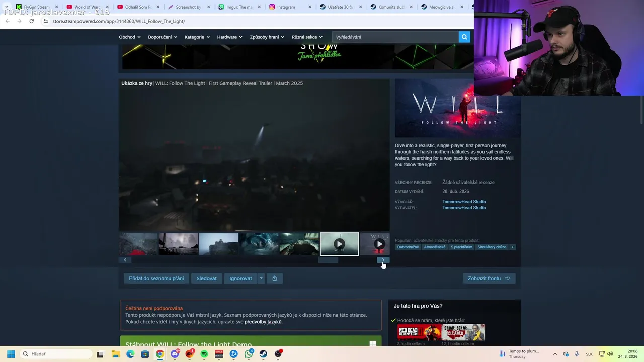This screenshot has height=362, width=644.
Task: Select the Atmosférické tag
Action: [435, 247]
